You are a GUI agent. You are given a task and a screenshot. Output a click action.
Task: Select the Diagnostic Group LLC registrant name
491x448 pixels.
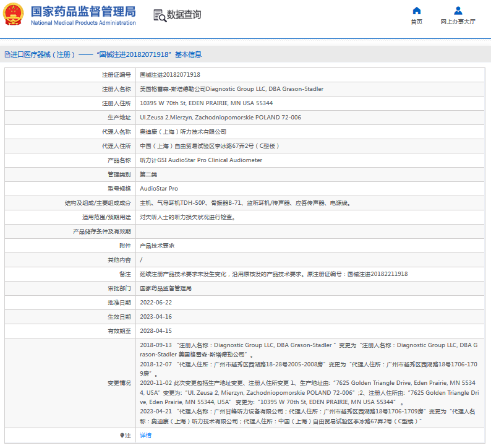coord(232,89)
